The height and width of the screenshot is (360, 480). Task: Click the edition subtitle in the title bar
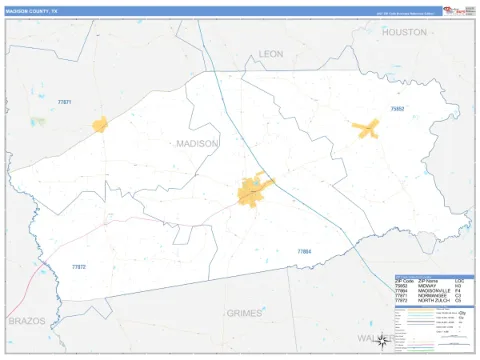[x=405, y=14]
